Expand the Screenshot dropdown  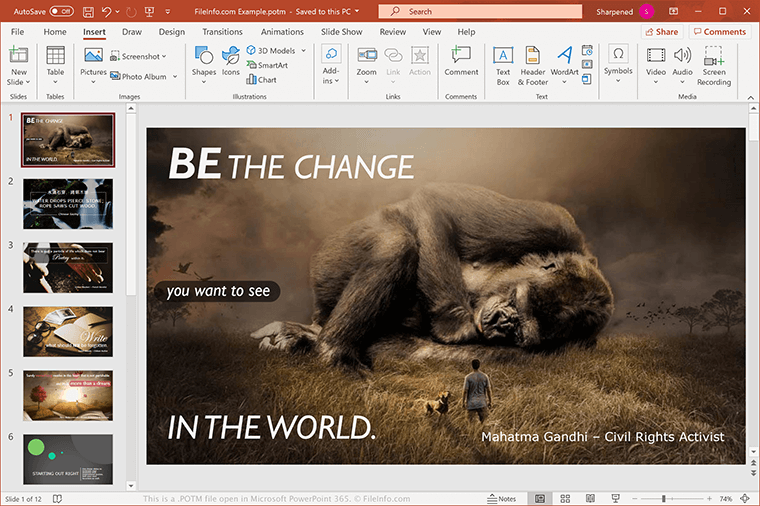(162, 57)
